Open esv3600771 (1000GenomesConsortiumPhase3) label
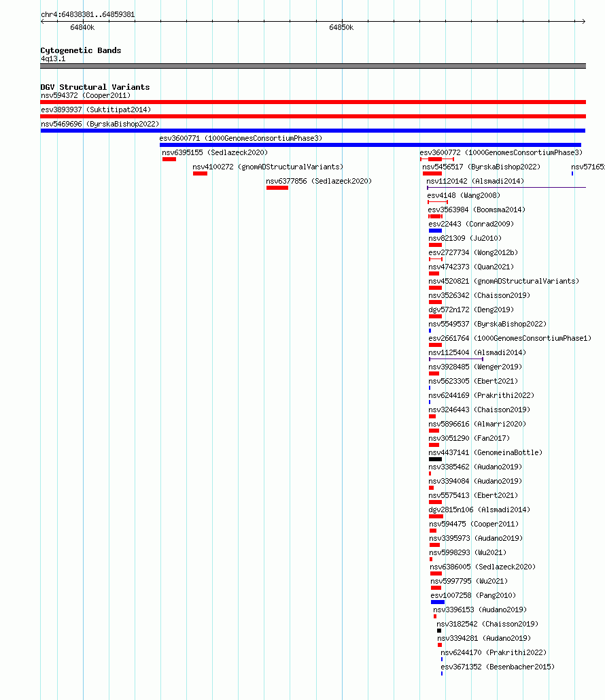 pyautogui.click(x=241, y=138)
